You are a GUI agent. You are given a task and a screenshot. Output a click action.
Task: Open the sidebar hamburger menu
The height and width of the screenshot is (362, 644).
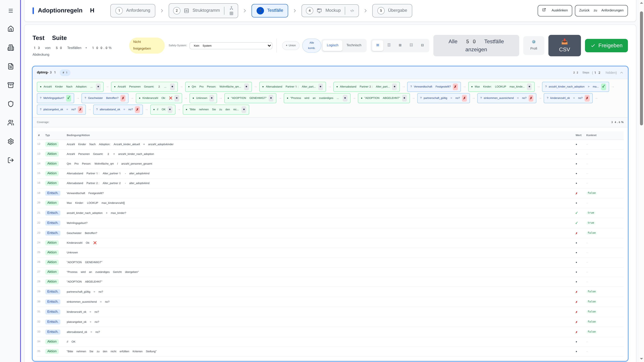click(x=11, y=11)
